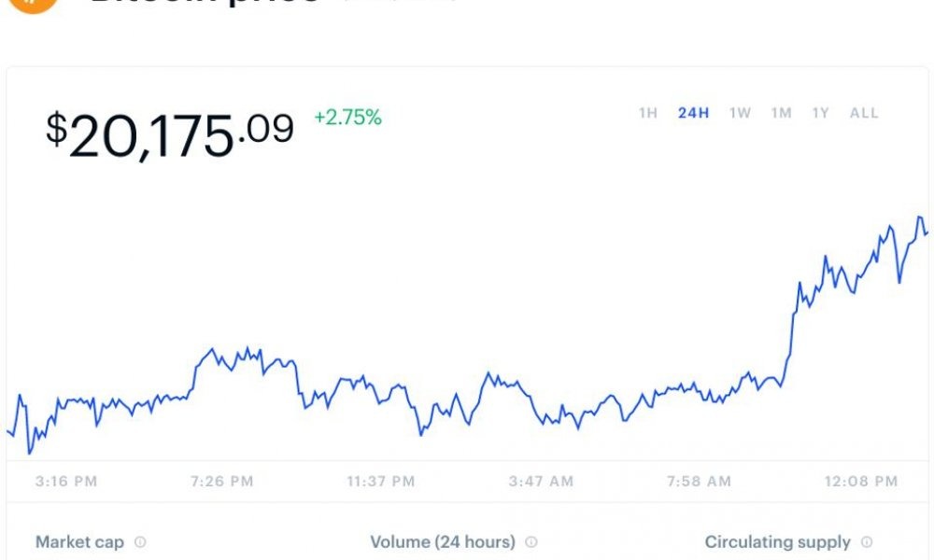Click the $20,175.09 price figure
This screenshot has height=560, width=934.
(x=170, y=135)
